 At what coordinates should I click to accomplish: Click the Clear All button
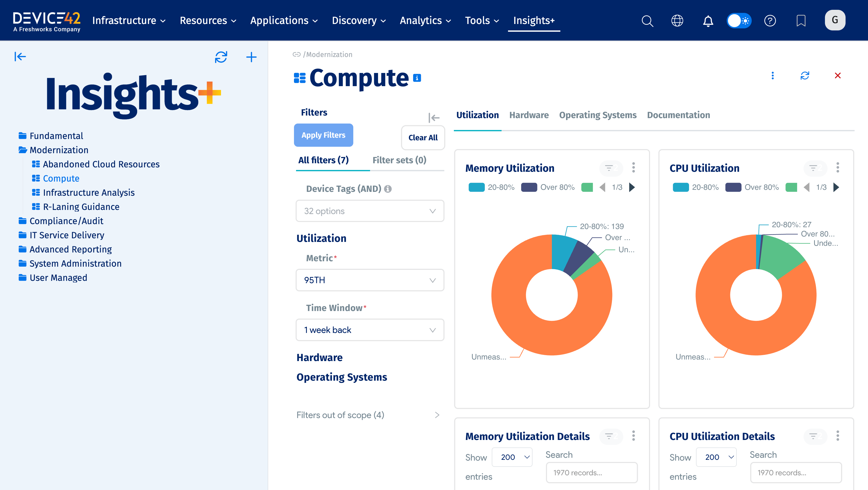tap(423, 137)
